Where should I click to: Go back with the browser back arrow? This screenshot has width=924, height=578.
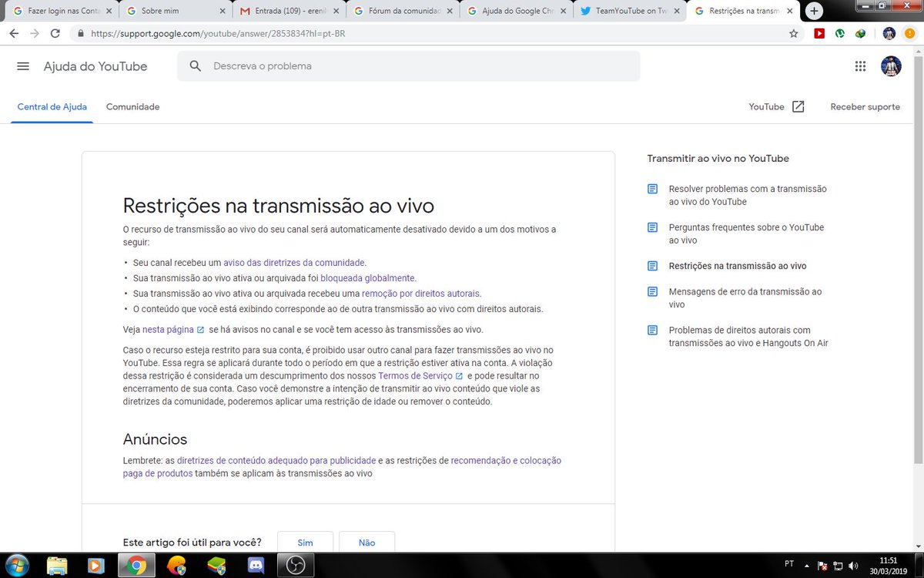coord(15,34)
